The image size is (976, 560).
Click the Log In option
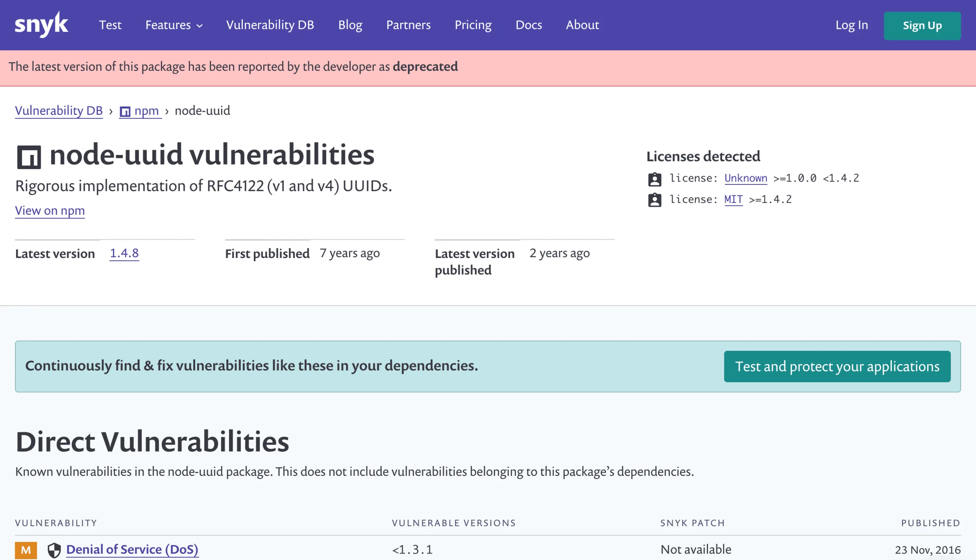(851, 25)
